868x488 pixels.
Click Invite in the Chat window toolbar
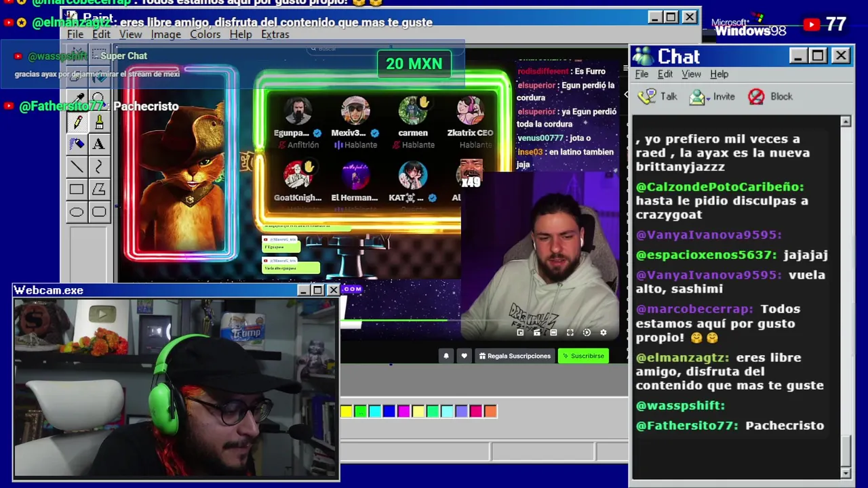tap(712, 96)
